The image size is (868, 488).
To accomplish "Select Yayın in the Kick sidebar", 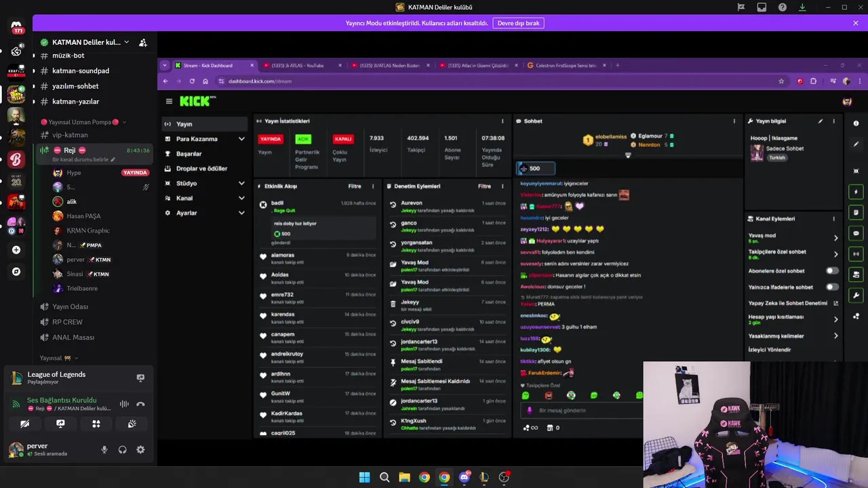I will 205,124.
